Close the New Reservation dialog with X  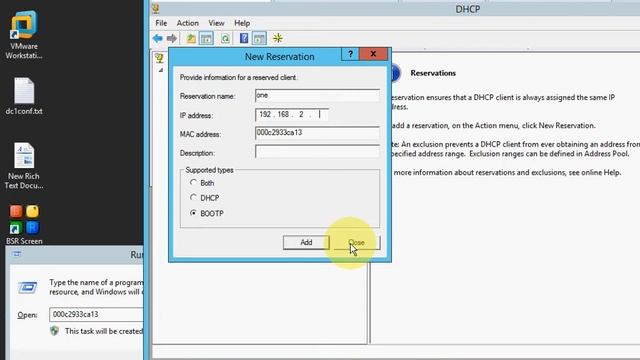(373, 54)
